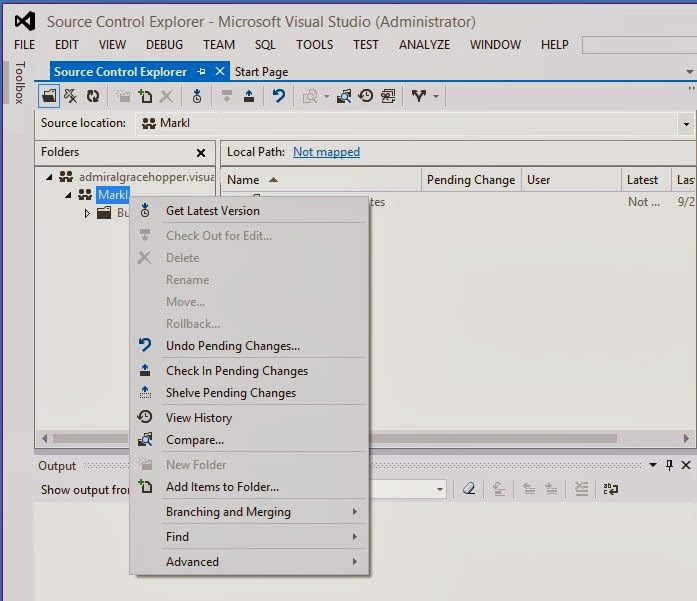The width and height of the screenshot is (697, 601).
Task: Open the document tab list dropdown arrow
Action: 689,72
